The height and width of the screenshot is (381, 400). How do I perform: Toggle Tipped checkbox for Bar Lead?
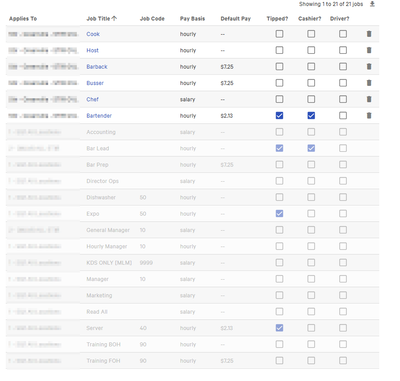pos(279,148)
